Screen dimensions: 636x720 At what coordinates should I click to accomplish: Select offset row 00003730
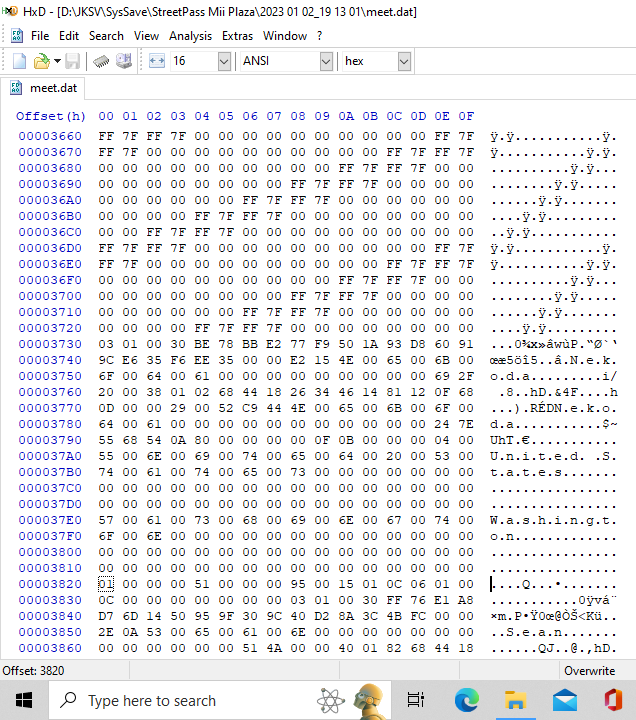(50, 344)
